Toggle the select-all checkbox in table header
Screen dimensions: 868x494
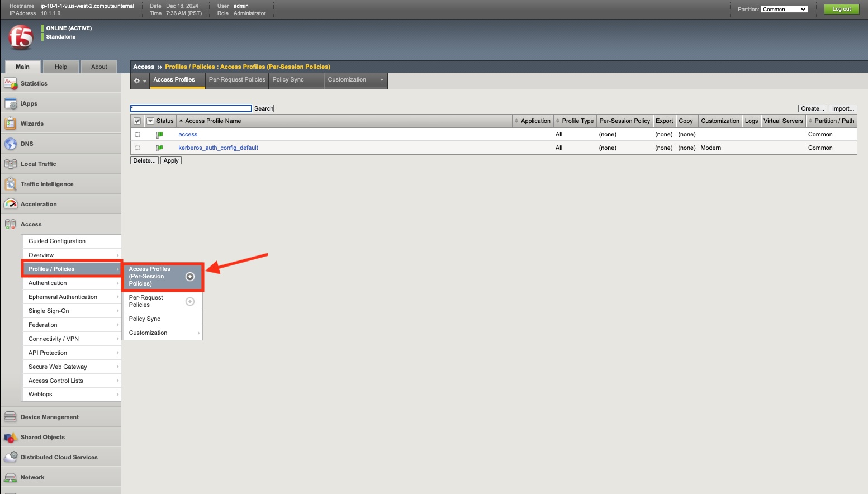pos(137,121)
